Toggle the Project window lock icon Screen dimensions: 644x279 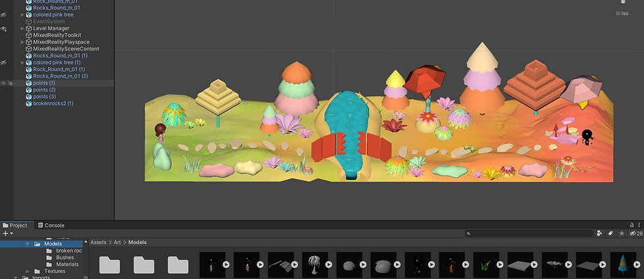pos(632,225)
